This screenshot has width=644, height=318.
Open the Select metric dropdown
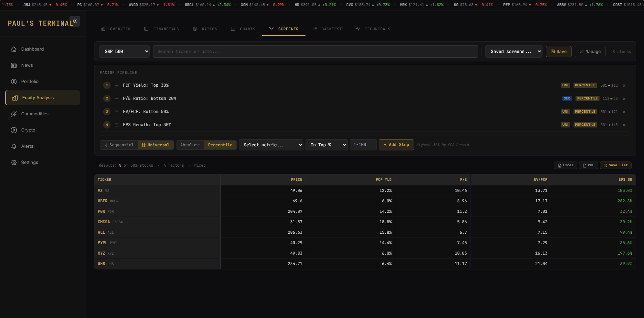coord(270,145)
